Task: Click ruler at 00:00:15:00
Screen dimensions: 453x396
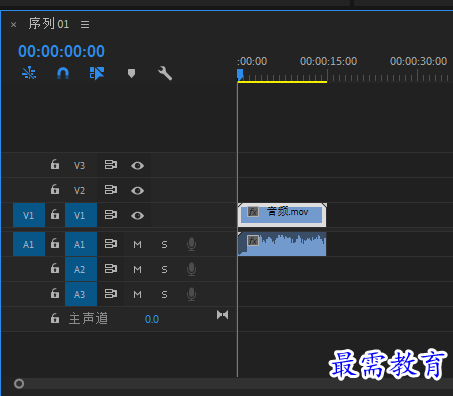Action: 328,61
